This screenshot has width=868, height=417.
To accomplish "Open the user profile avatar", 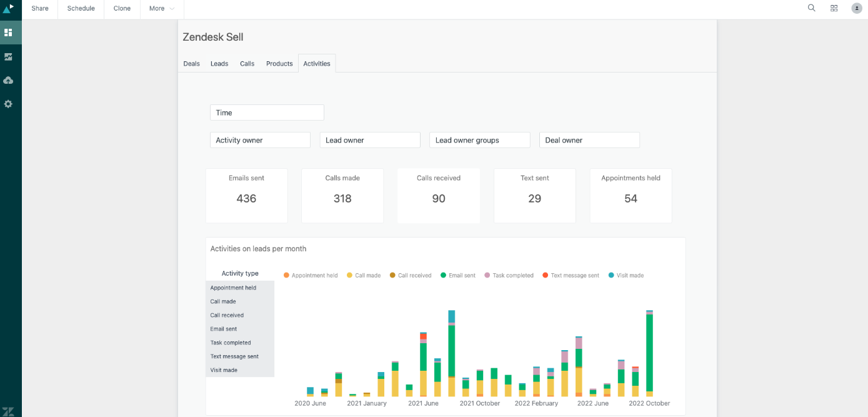I will click(x=856, y=8).
